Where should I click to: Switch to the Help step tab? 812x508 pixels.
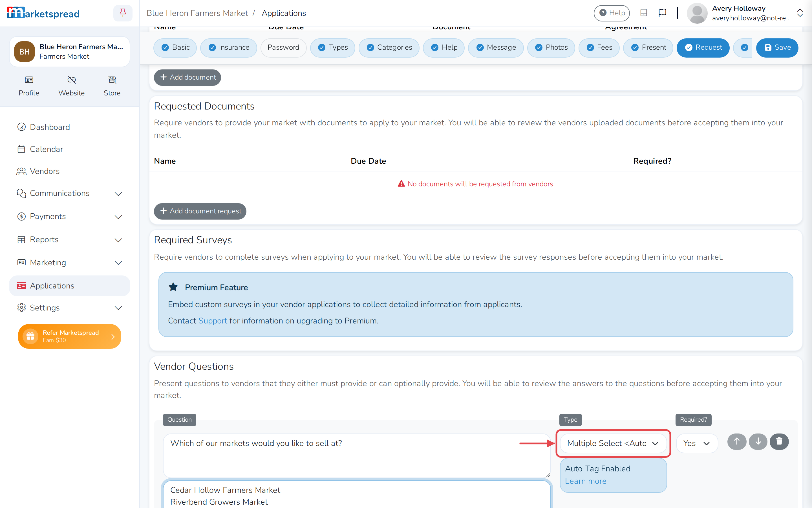coord(443,48)
